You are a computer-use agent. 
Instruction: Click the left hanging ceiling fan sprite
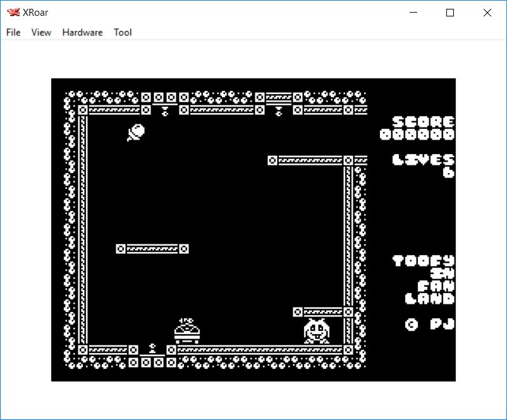coord(164,111)
